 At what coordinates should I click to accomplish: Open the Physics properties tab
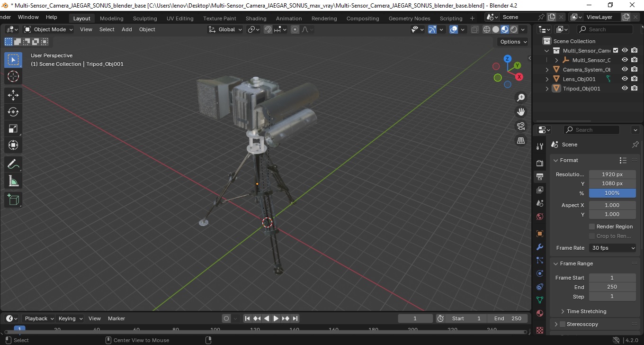tap(540, 273)
